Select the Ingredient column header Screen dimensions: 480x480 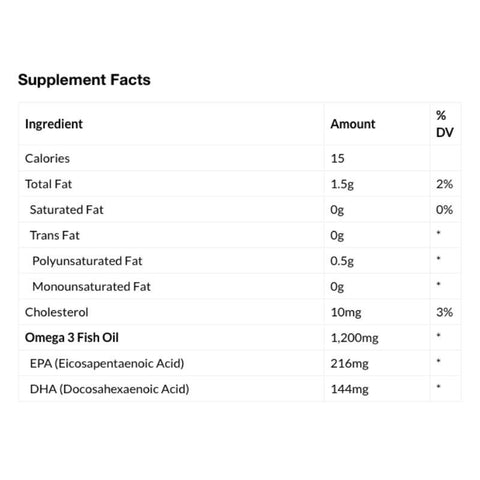coord(54,124)
